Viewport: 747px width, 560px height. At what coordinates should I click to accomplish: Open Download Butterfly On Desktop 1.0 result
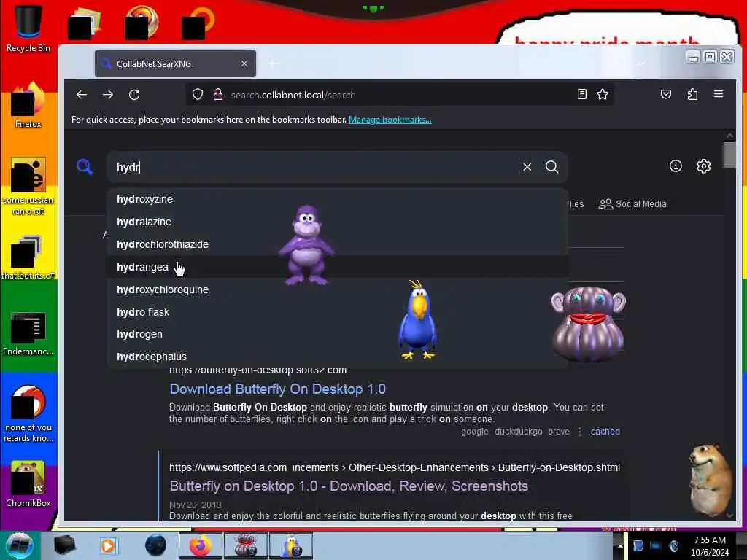pyautogui.click(x=277, y=389)
